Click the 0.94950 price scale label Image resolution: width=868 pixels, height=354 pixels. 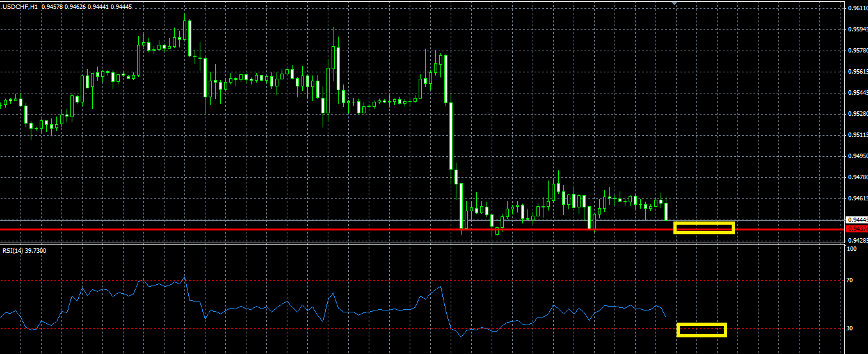[857, 156]
